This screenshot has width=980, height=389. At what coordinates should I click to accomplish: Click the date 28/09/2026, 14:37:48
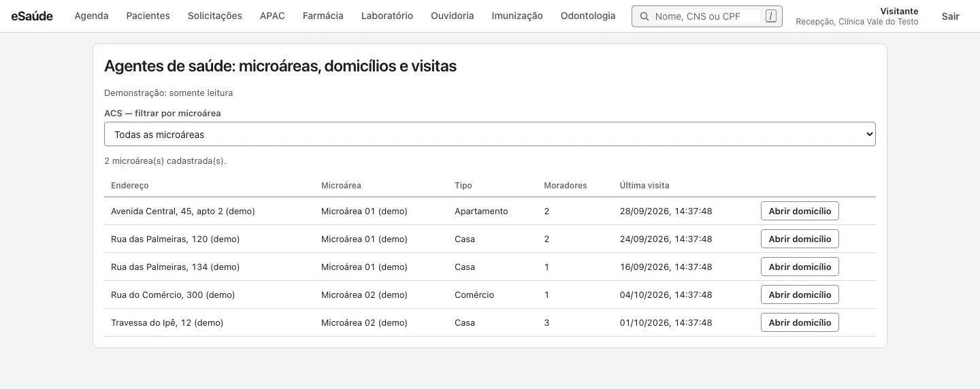click(666, 211)
